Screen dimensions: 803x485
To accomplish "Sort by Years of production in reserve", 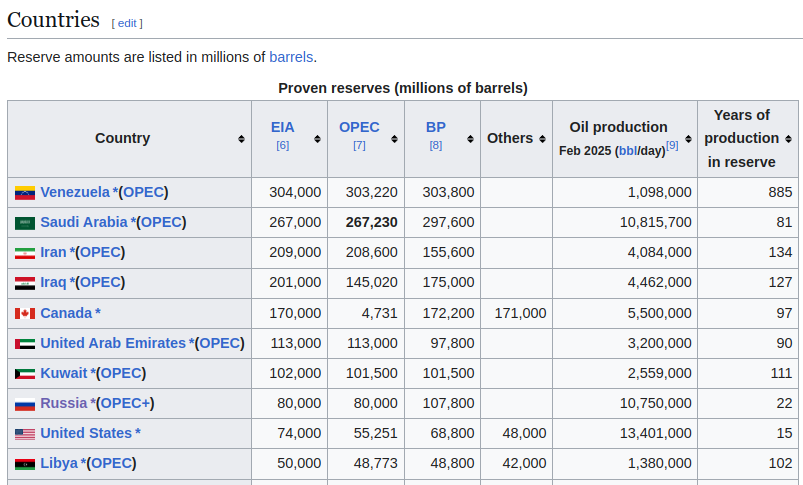I will [789, 139].
